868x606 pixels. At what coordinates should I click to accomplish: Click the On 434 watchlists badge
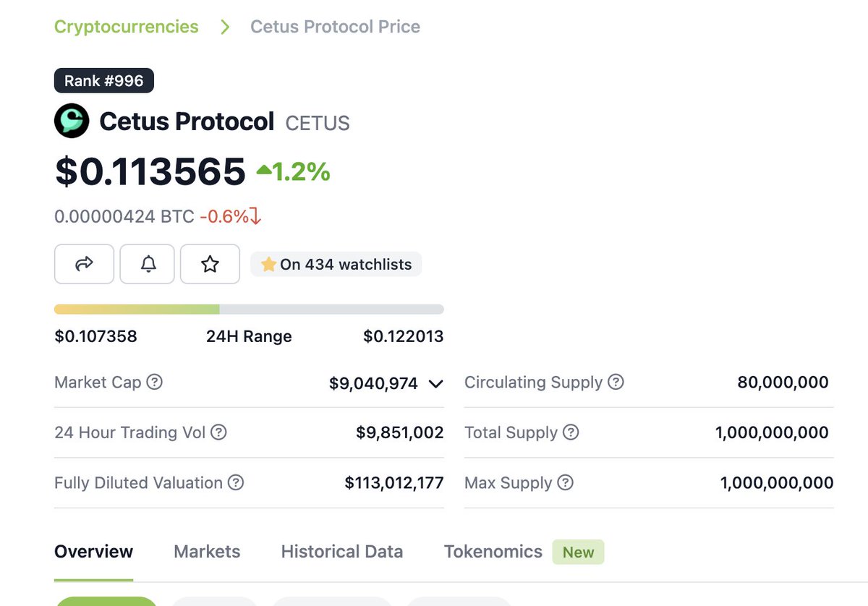[x=336, y=265]
